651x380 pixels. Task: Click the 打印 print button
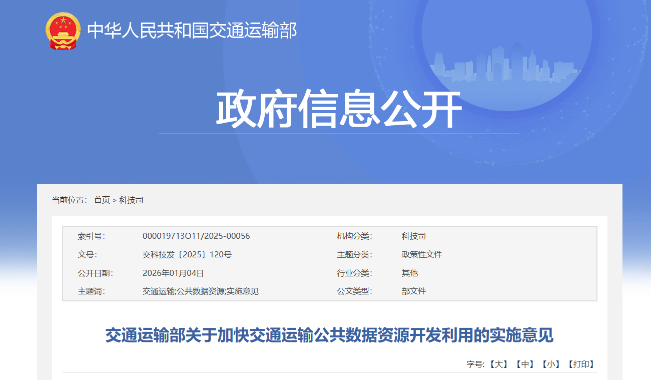click(581, 364)
